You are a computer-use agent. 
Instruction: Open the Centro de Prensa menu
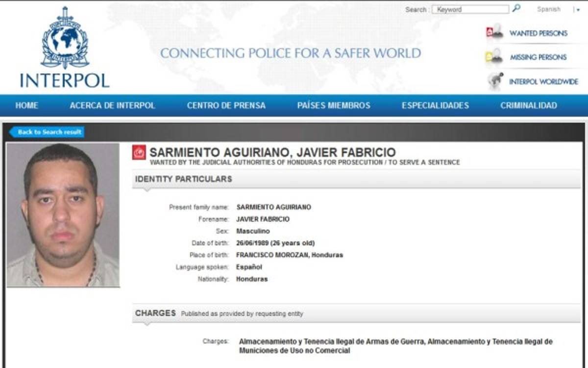click(226, 105)
